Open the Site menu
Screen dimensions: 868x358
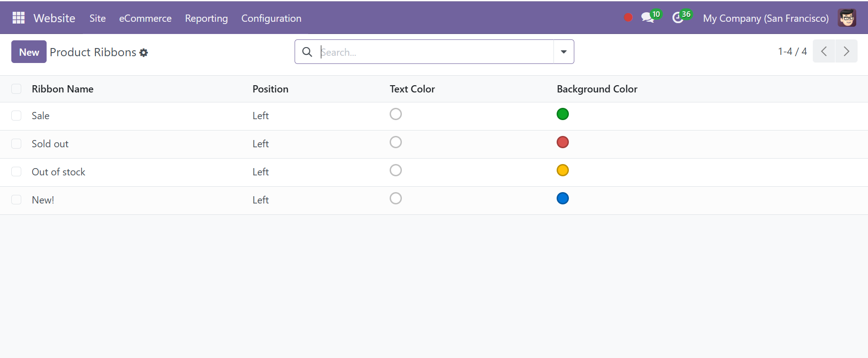click(x=98, y=18)
